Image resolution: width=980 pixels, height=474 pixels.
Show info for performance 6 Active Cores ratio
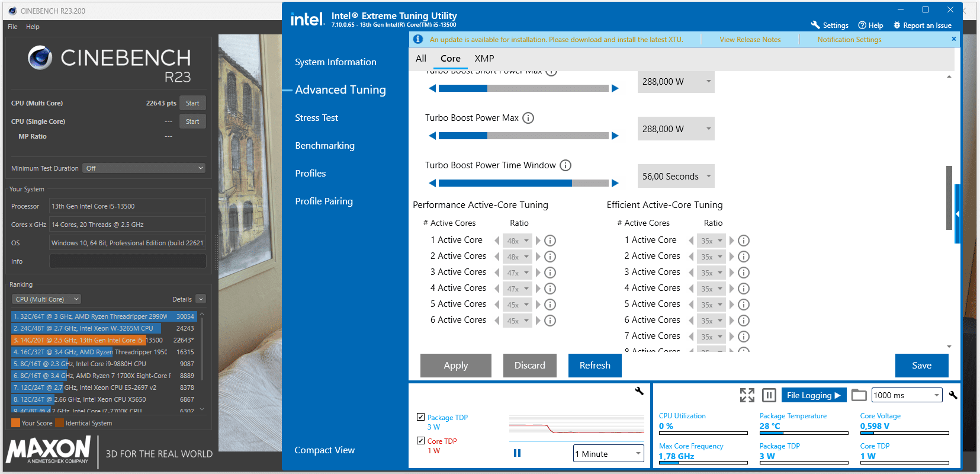click(x=550, y=321)
